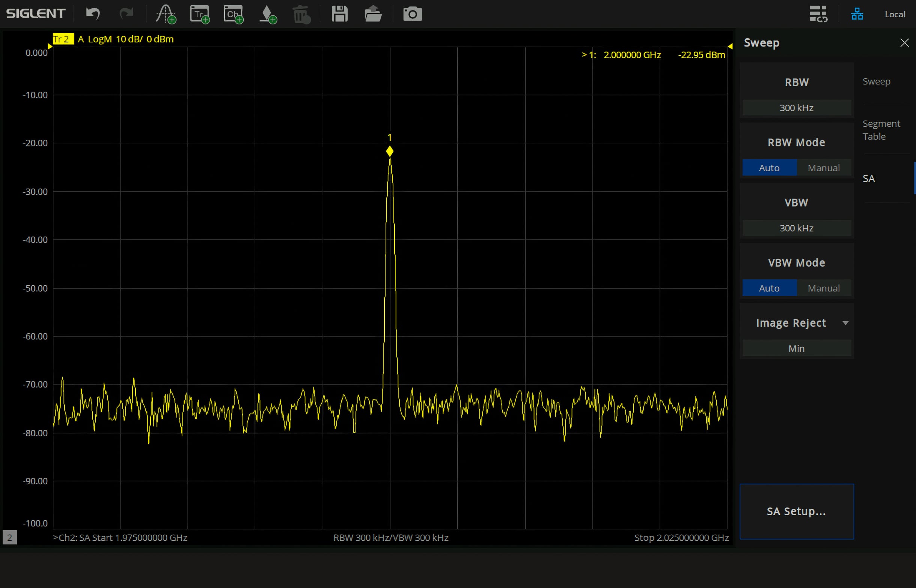This screenshot has width=916, height=588.
Task: Select the SA tab
Action: click(x=869, y=178)
